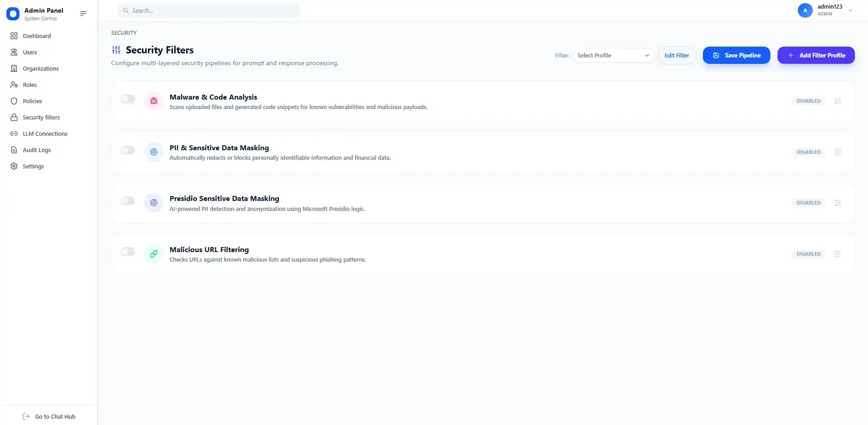The image size is (868, 425).
Task: Click the Malware & Code Analysis title
Action: (213, 97)
